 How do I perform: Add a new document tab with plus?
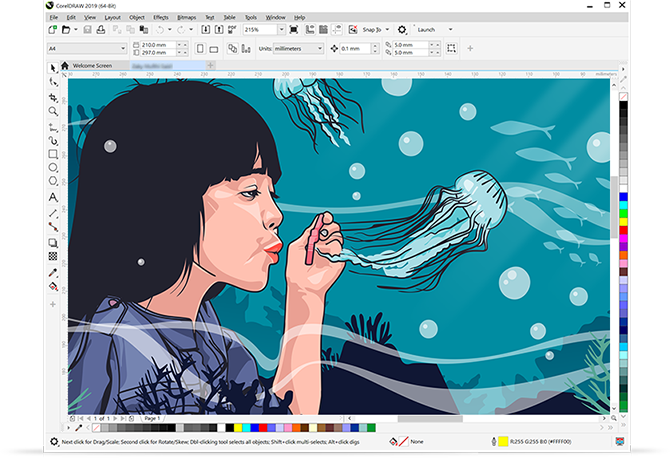[210, 65]
